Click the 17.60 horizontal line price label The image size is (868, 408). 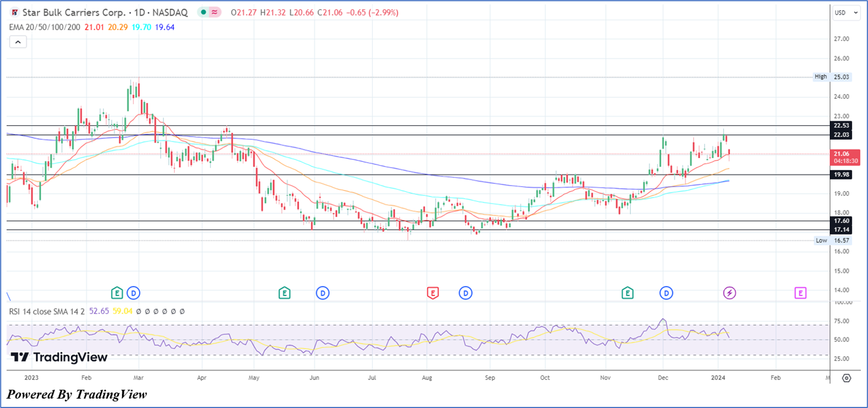tap(841, 221)
